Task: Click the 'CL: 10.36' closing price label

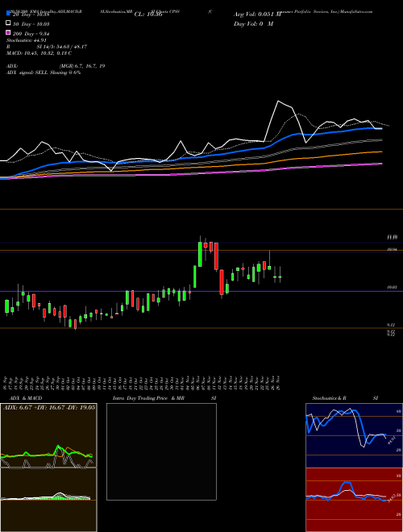Action: 148,15
